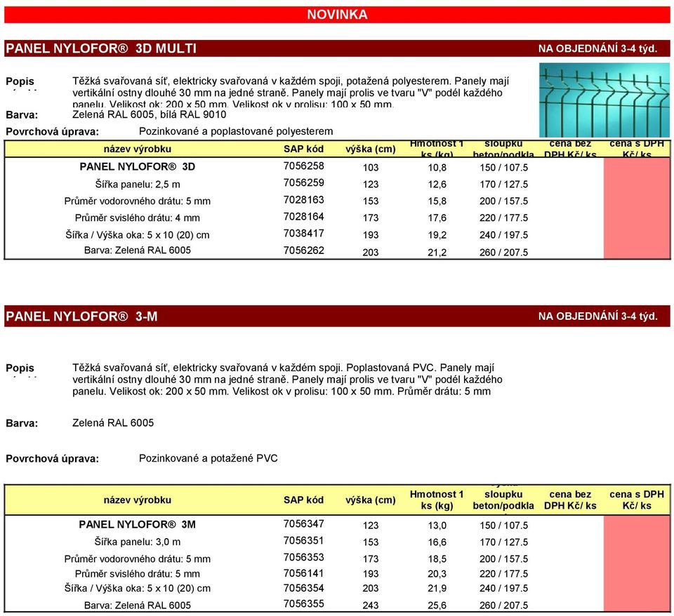
Task: Click "Průměr vodorovného drátu: 5 mm" in row 7028163
Action: (138, 201)
